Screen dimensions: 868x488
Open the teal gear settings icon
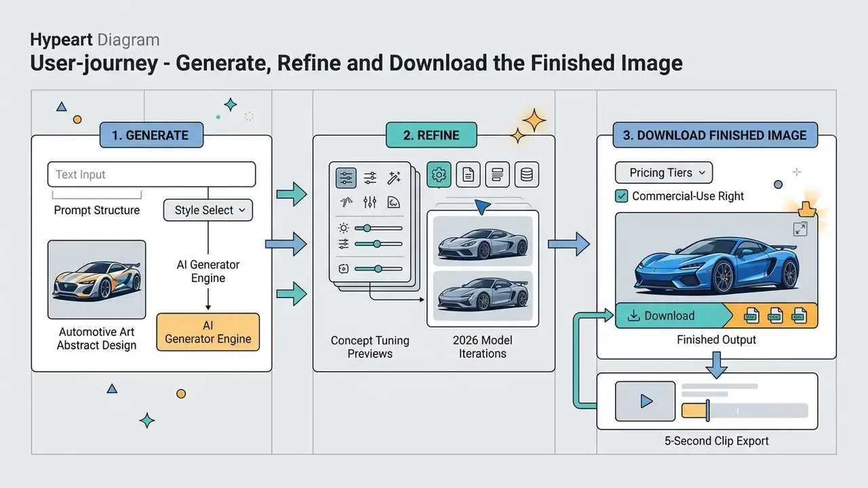(x=439, y=175)
